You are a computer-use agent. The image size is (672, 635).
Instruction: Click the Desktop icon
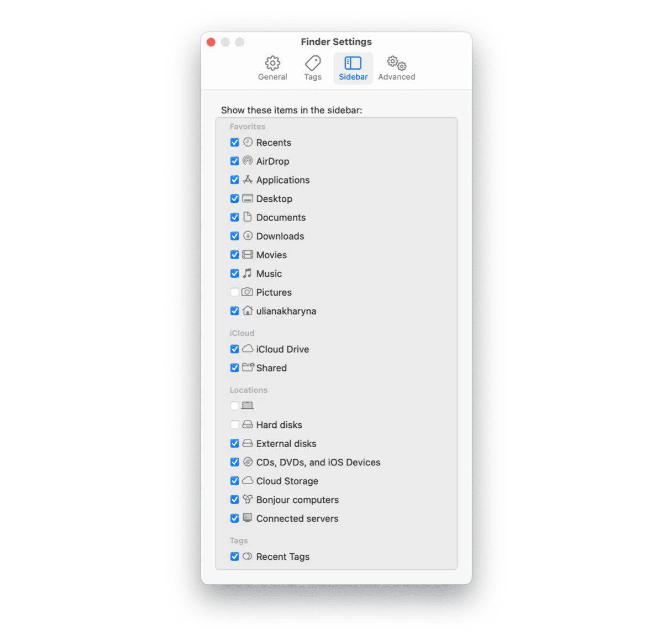click(248, 198)
